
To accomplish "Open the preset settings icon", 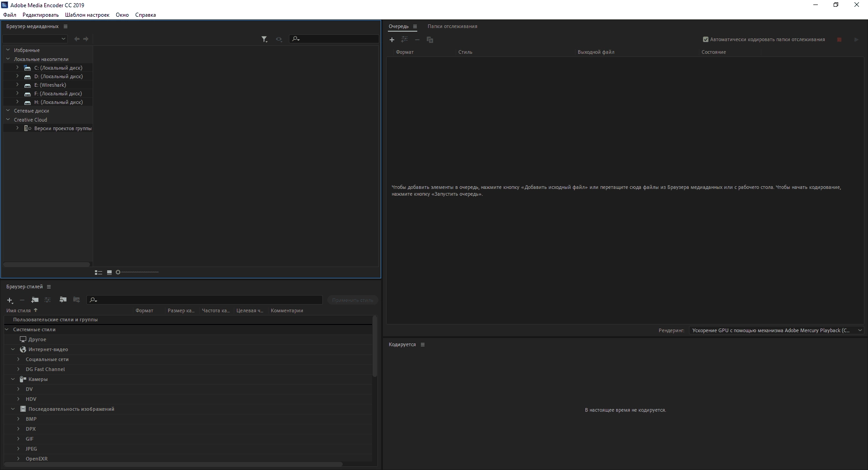I will (47, 300).
